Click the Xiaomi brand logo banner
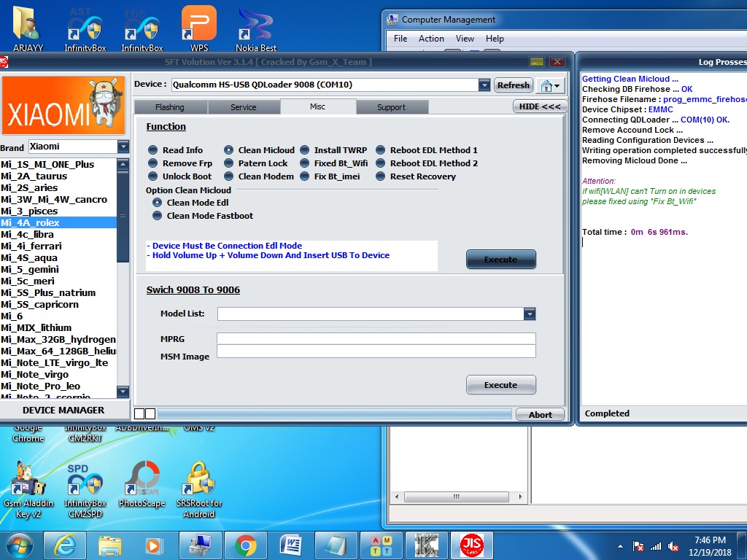 point(63,105)
